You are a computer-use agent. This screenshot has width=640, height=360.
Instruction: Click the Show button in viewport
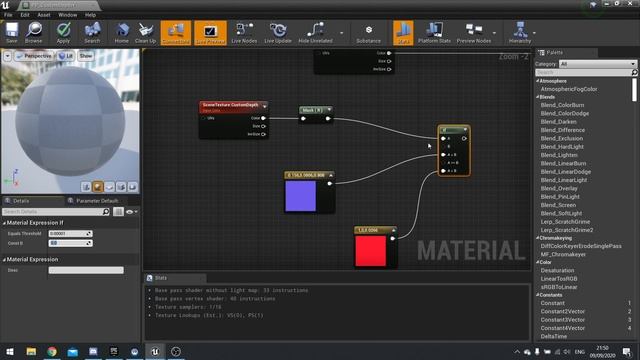[86, 56]
